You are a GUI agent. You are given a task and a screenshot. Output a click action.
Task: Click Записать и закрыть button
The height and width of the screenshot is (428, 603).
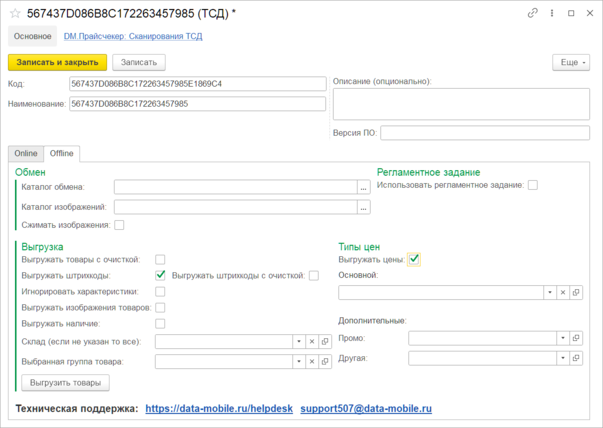coord(57,62)
